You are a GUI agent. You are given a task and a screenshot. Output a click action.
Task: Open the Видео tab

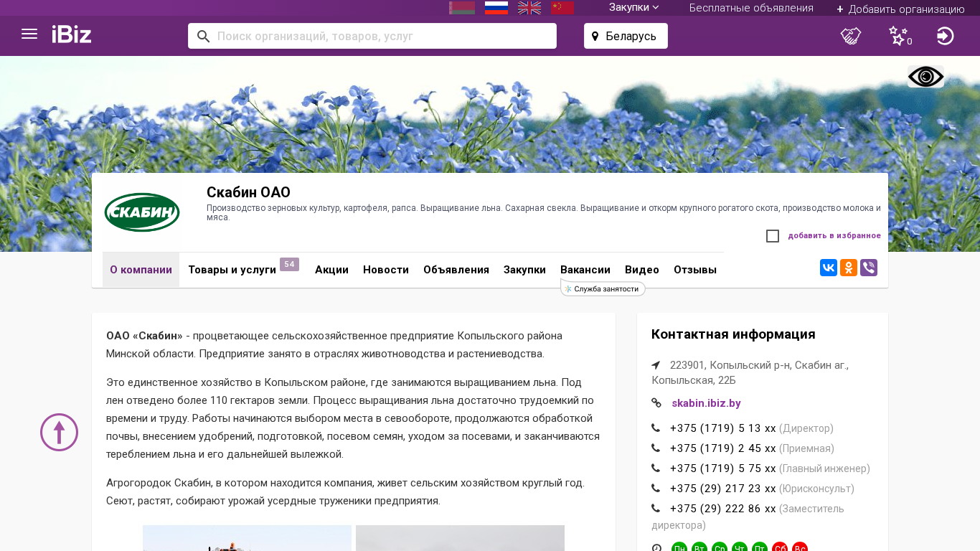[642, 270]
